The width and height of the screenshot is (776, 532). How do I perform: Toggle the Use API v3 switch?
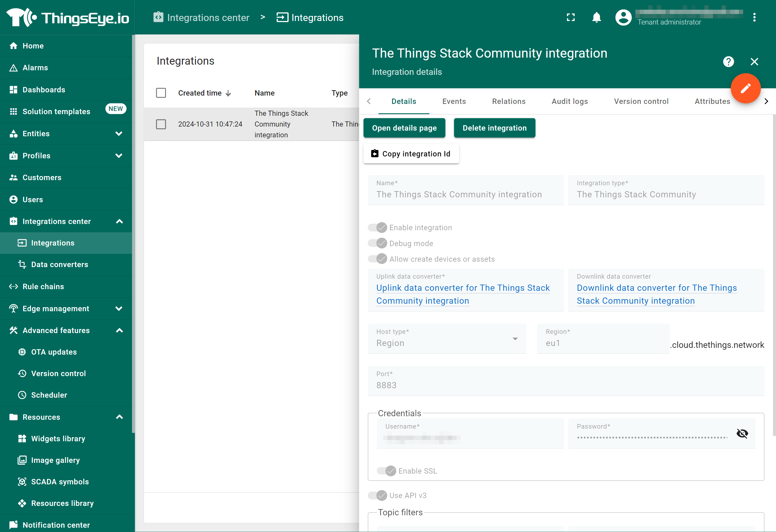377,495
